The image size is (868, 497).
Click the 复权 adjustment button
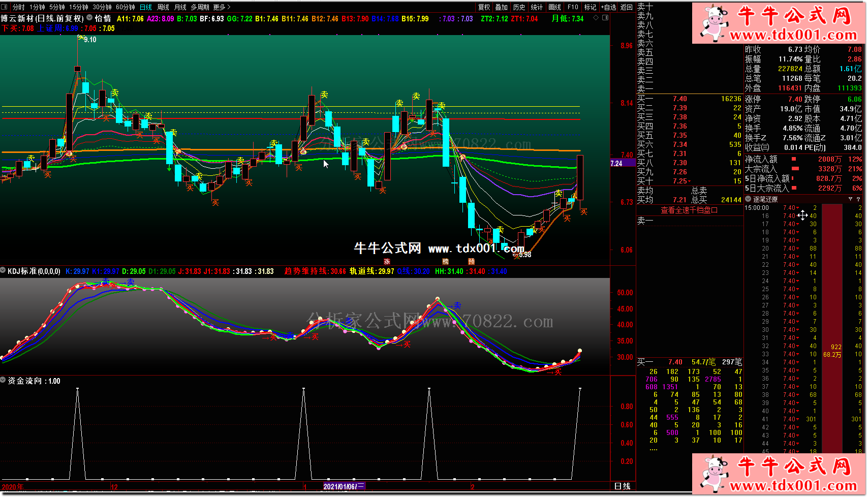pyautogui.click(x=484, y=7)
